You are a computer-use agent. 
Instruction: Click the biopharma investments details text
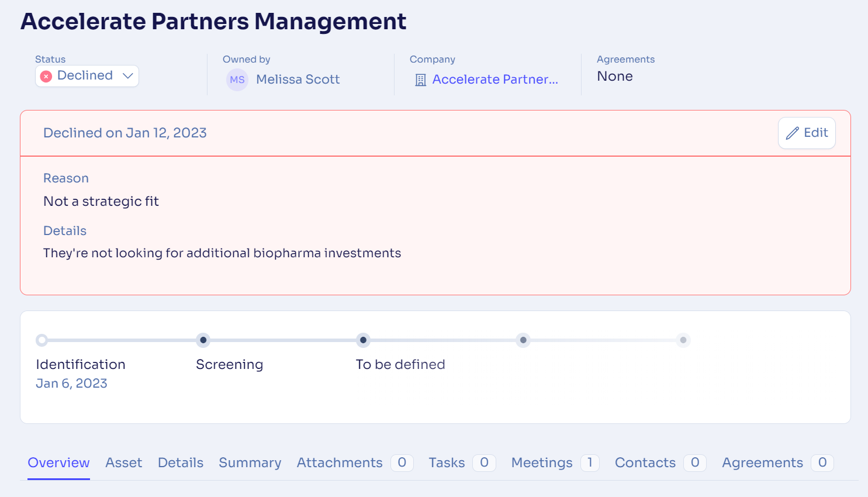[222, 253]
